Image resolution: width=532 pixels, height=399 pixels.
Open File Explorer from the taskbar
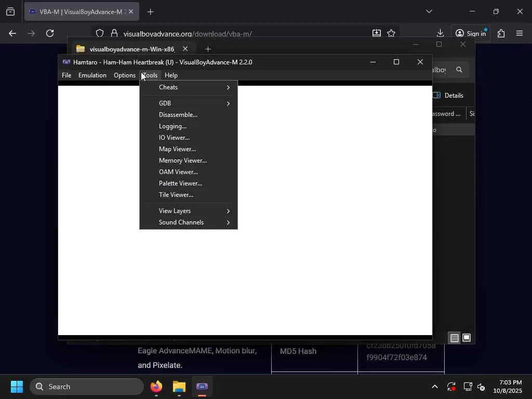(179, 387)
